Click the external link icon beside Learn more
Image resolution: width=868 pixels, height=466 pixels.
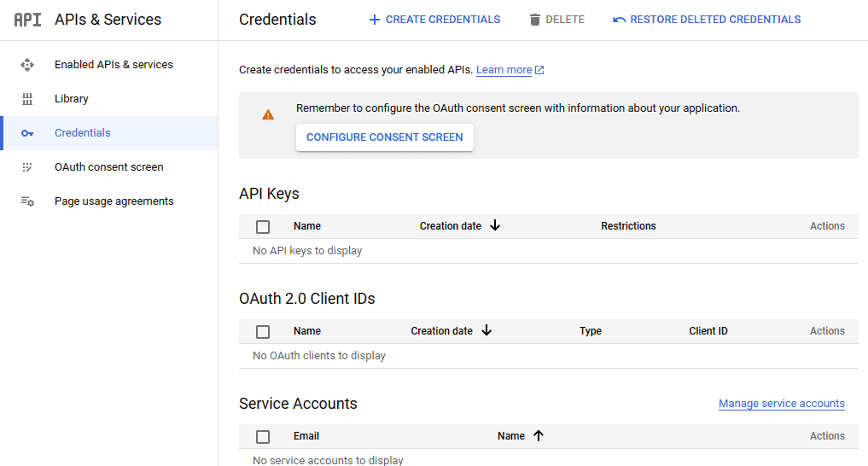coord(539,70)
